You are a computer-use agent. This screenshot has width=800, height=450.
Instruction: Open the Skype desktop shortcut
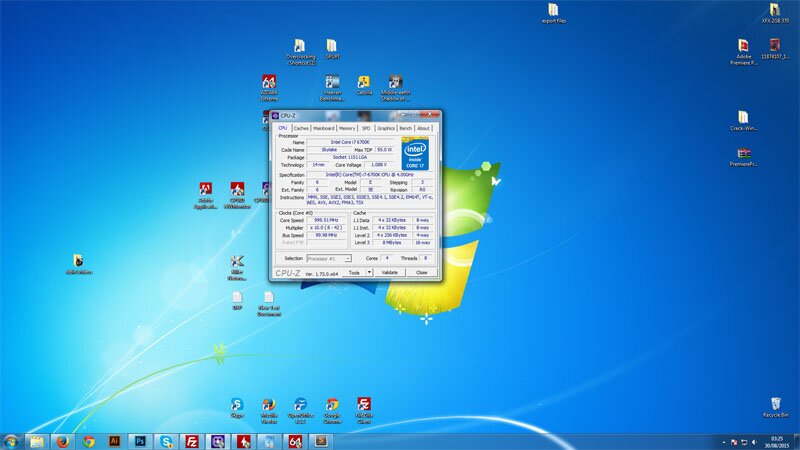[x=237, y=408]
